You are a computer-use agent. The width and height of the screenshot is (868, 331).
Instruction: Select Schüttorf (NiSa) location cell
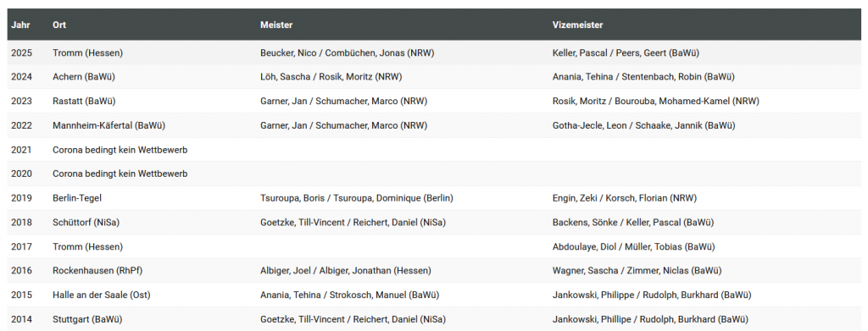(x=86, y=222)
